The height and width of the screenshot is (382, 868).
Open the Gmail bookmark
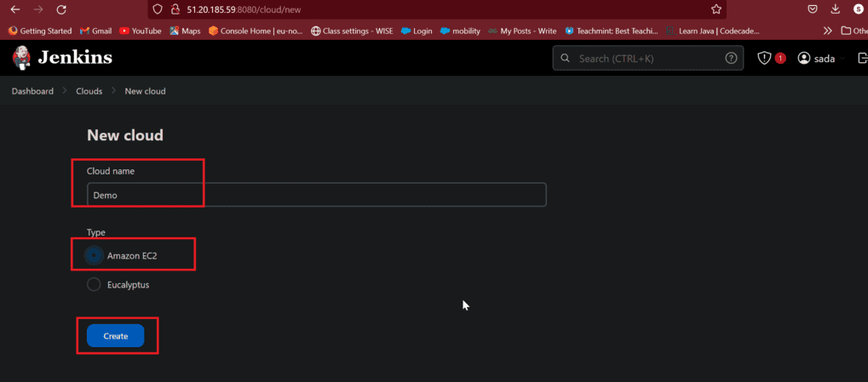[x=95, y=31]
